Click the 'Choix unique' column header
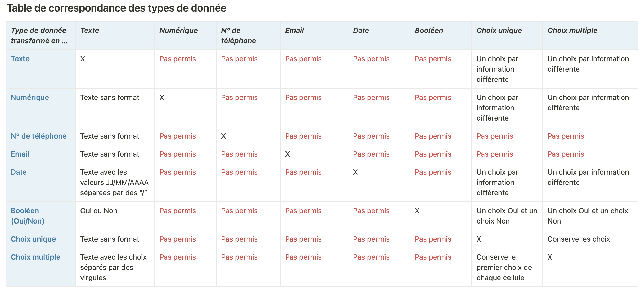The width and height of the screenshot is (644, 292). coord(499,30)
